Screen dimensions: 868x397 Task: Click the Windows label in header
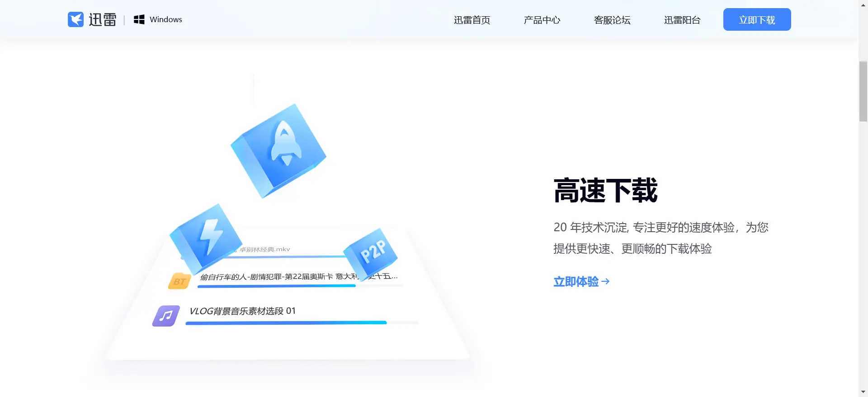166,19
